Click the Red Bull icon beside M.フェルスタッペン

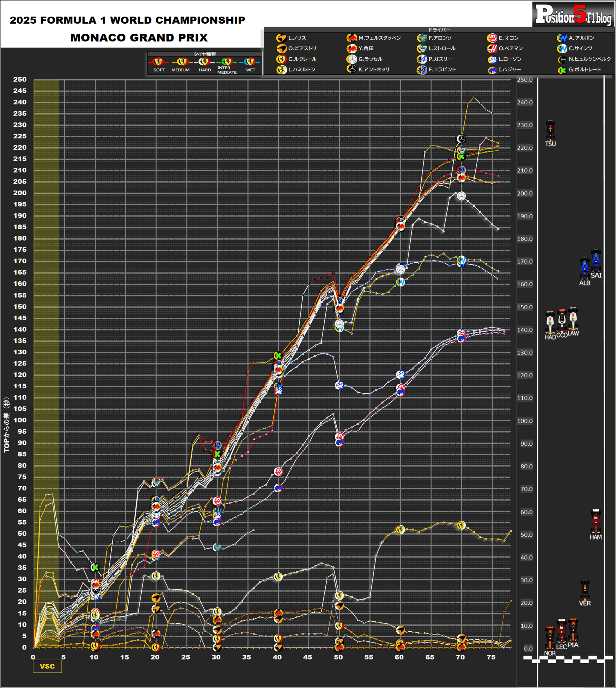pos(352,38)
